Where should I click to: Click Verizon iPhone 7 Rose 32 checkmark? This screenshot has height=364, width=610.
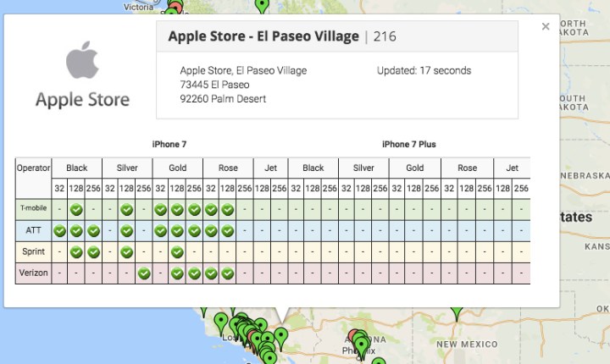pos(211,273)
